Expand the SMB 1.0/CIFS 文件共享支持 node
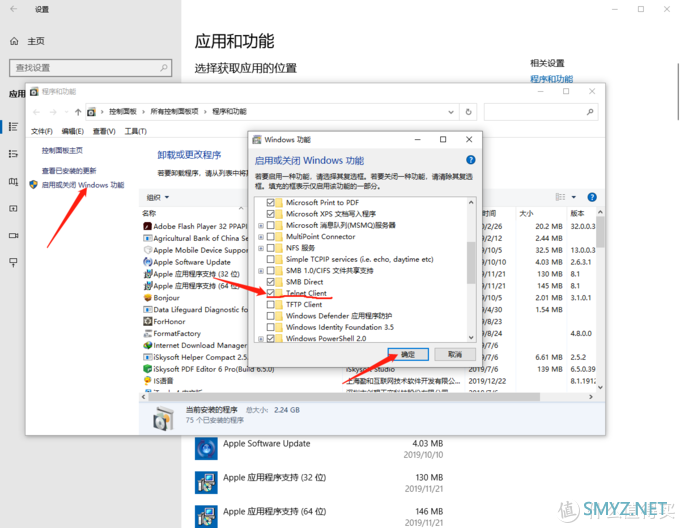The image size is (680, 528). pos(261,271)
